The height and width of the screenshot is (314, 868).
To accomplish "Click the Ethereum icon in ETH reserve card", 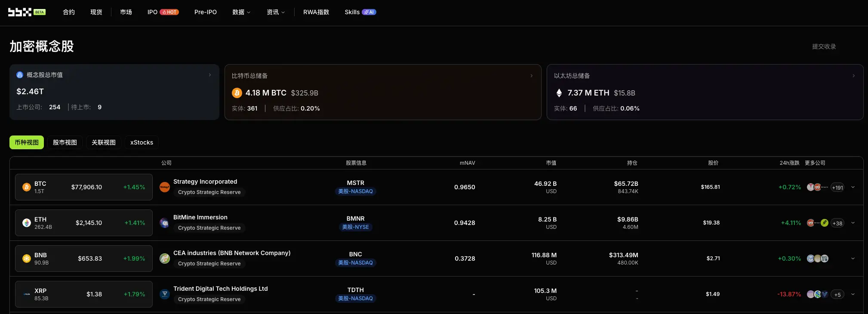I will point(559,93).
